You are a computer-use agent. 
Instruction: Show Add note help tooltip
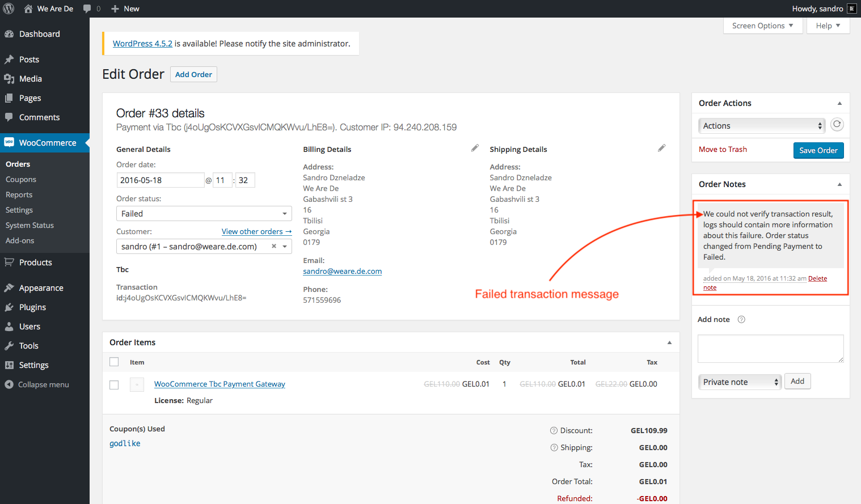[x=741, y=320]
